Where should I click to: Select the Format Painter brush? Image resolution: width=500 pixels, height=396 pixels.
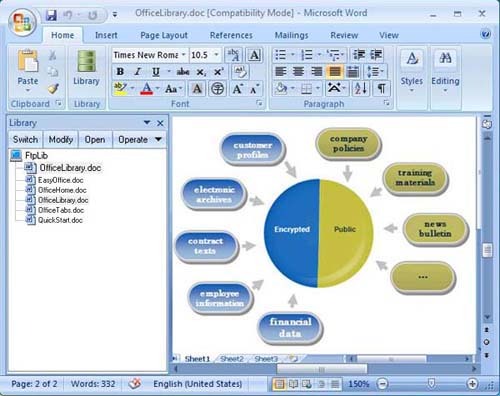point(53,88)
